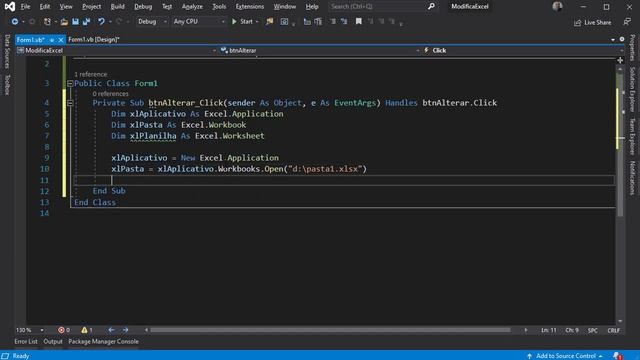This screenshot has height=360, width=640.
Task: Toggle bookmark icon in toolbar
Action: coord(358,22)
